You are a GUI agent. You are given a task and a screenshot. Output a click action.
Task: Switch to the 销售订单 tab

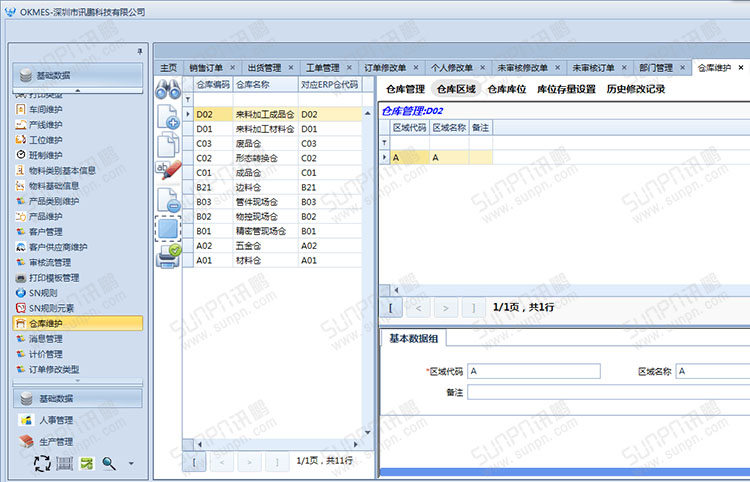pos(207,67)
